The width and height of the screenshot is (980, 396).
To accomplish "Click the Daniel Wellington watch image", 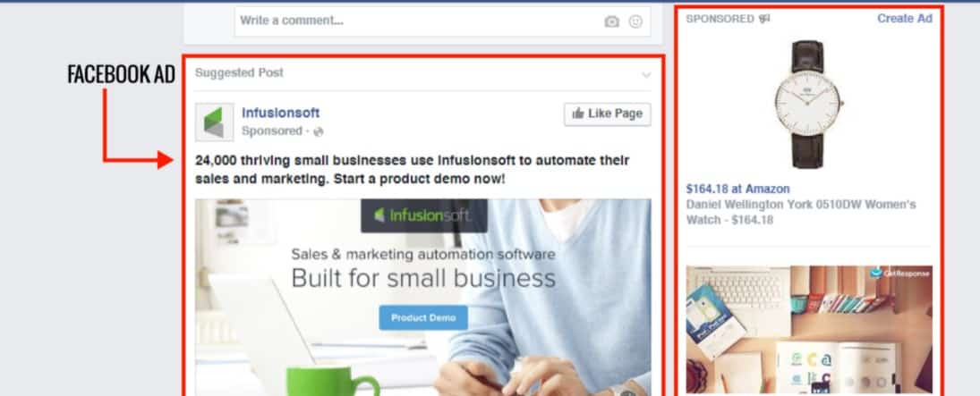I will (x=808, y=105).
